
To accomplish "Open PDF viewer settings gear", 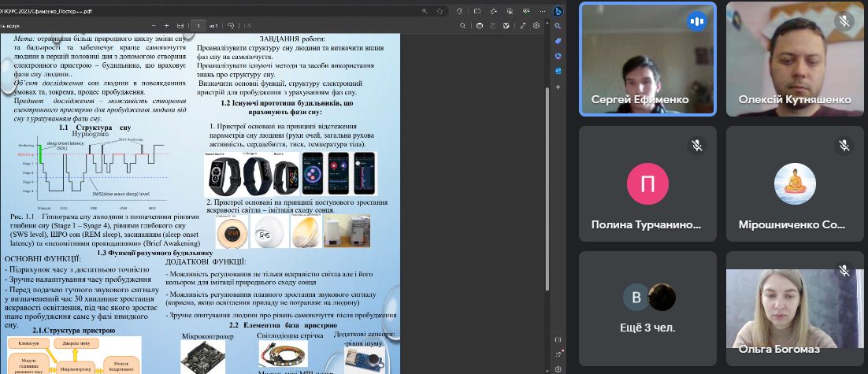I will (536, 25).
